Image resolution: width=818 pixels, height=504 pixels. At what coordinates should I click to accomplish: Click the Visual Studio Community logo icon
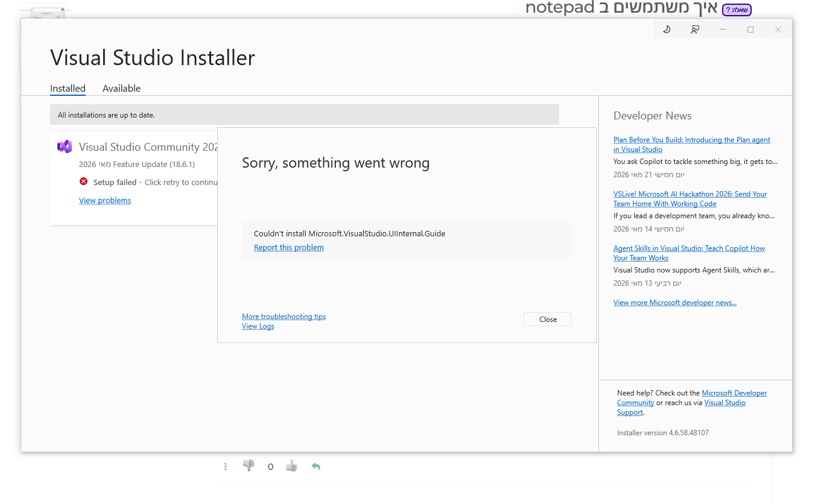point(65,146)
